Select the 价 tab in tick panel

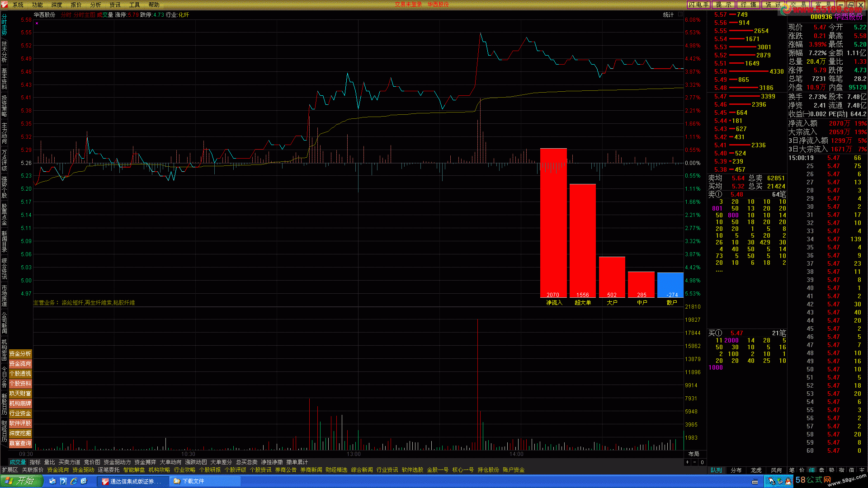tap(802, 470)
